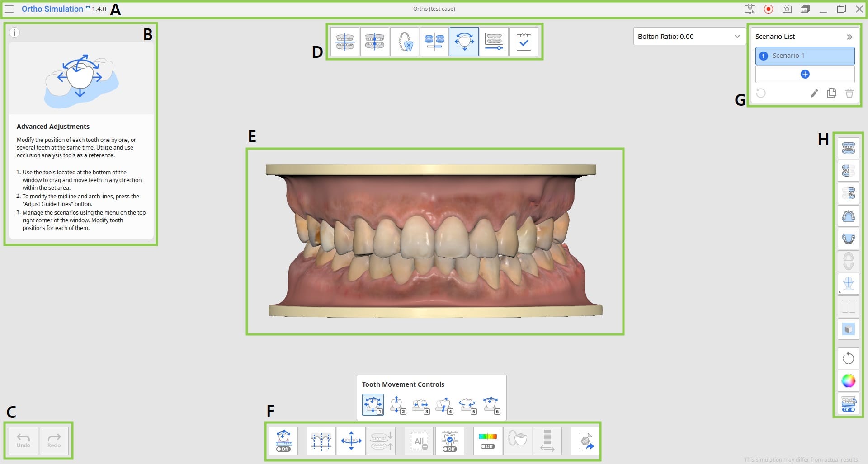Rename the scenario using the pencil icon
868x464 pixels.
[814, 94]
